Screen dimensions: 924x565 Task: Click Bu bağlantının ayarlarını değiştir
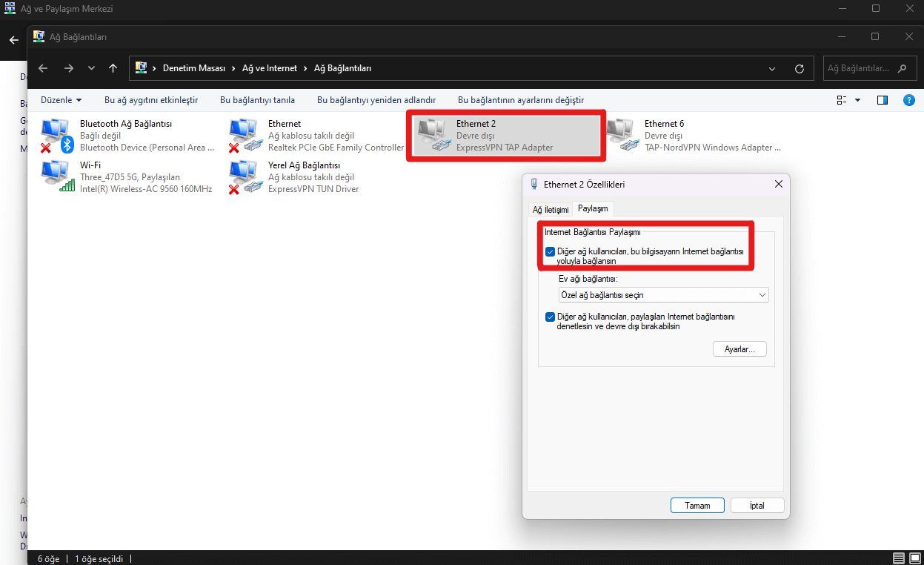coord(521,100)
